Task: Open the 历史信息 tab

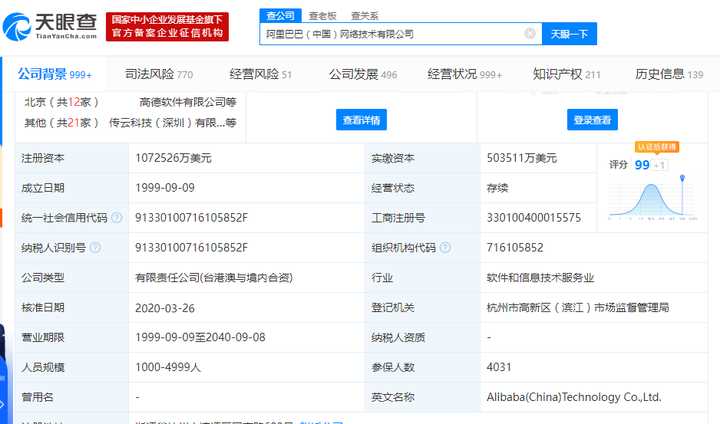Action: point(669,74)
